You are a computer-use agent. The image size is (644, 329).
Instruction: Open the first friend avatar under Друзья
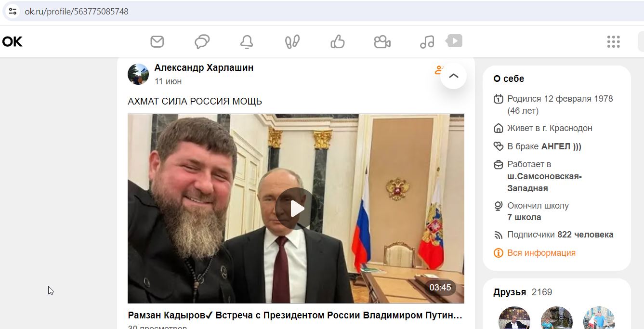coord(514,318)
